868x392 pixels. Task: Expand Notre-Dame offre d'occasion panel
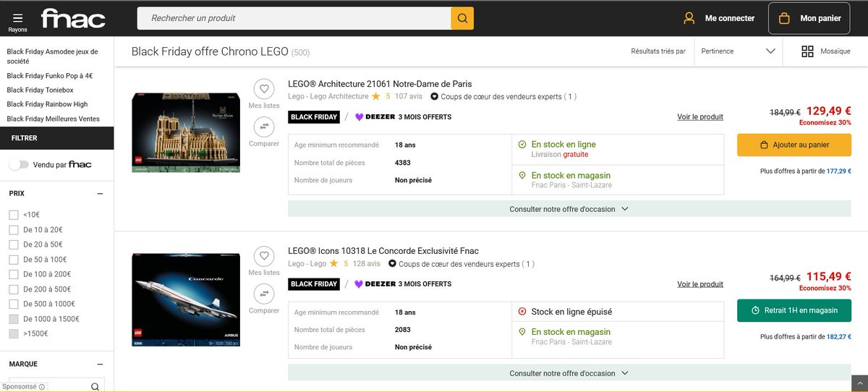tap(569, 209)
